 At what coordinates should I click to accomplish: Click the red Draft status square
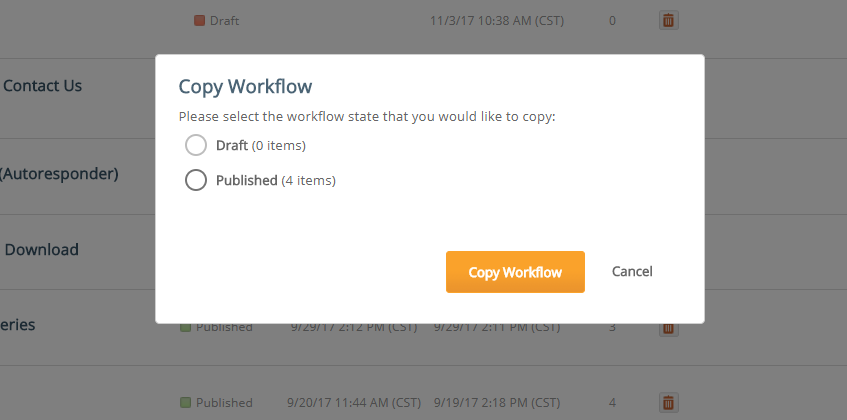pyautogui.click(x=199, y=21)
